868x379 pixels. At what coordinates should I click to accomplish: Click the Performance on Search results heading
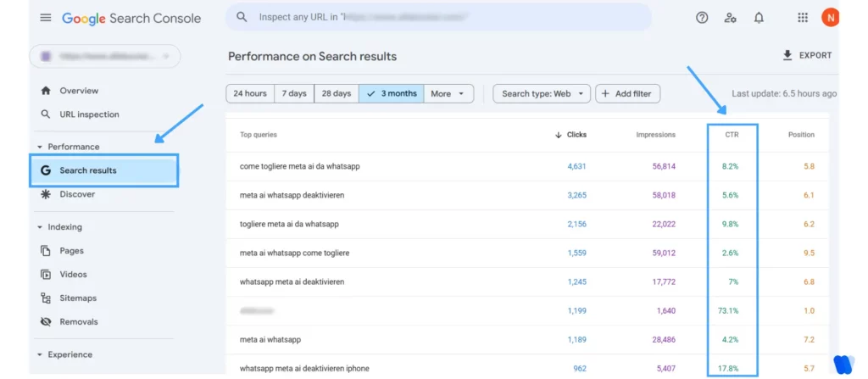312,56
